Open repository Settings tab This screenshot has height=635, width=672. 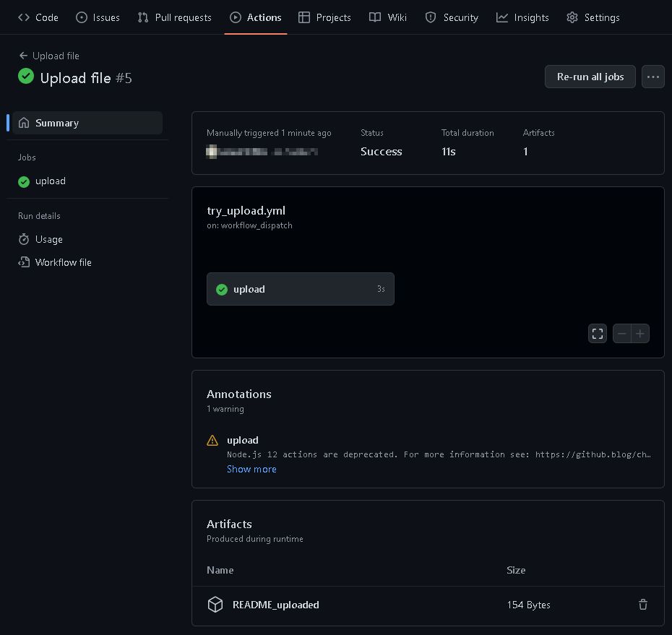593,17
